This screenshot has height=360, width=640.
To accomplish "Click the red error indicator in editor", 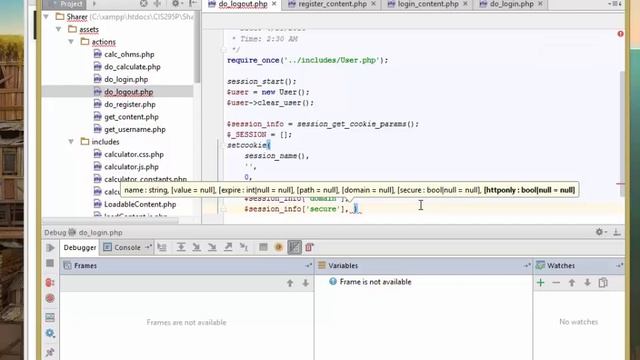I will (x=620, y=34).
